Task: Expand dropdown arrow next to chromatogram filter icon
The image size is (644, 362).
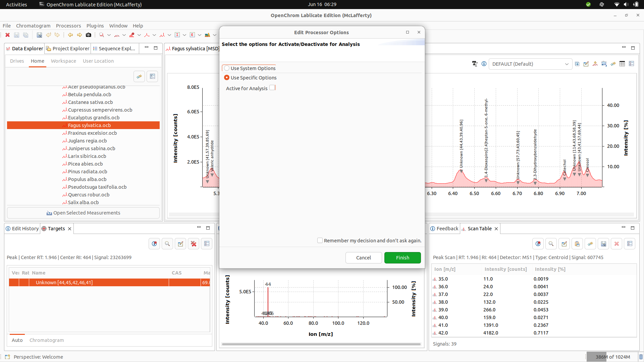Action: (x=109, y=35)
